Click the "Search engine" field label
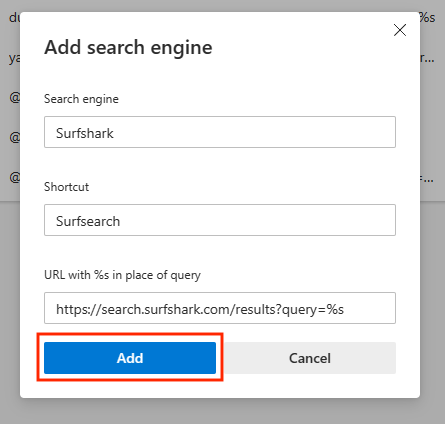 [81, 99]
